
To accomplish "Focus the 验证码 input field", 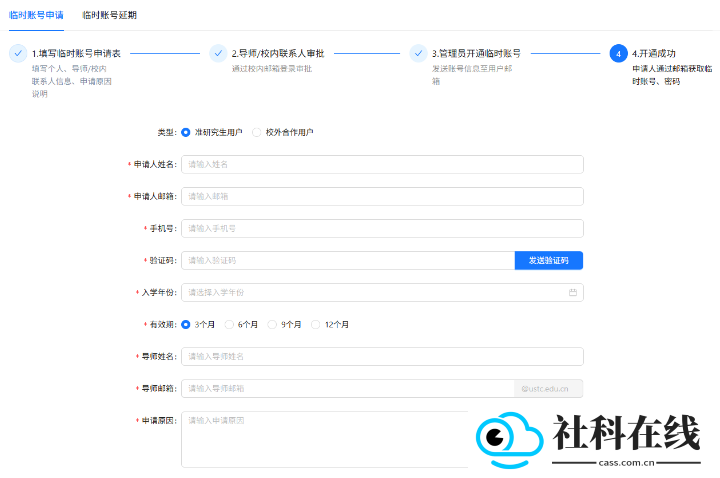I will click(x=348, y=260).
